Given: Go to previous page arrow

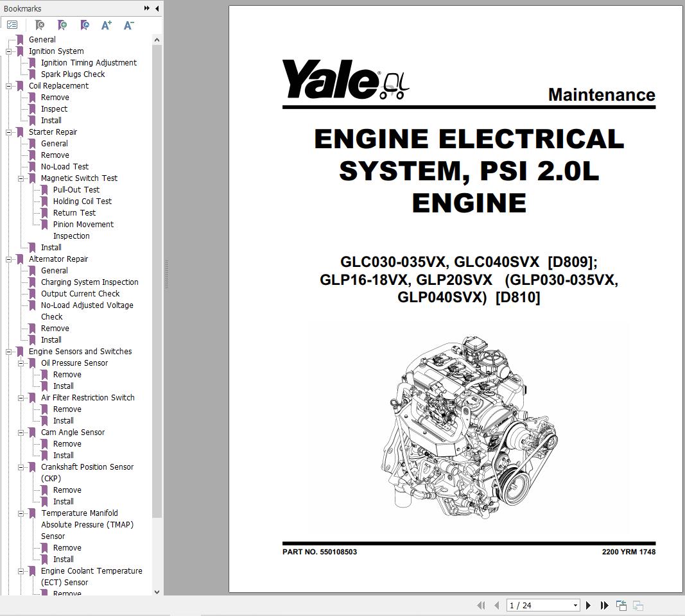Looking at the screenshot, I should pyautogui.click(x=497, y=606).
